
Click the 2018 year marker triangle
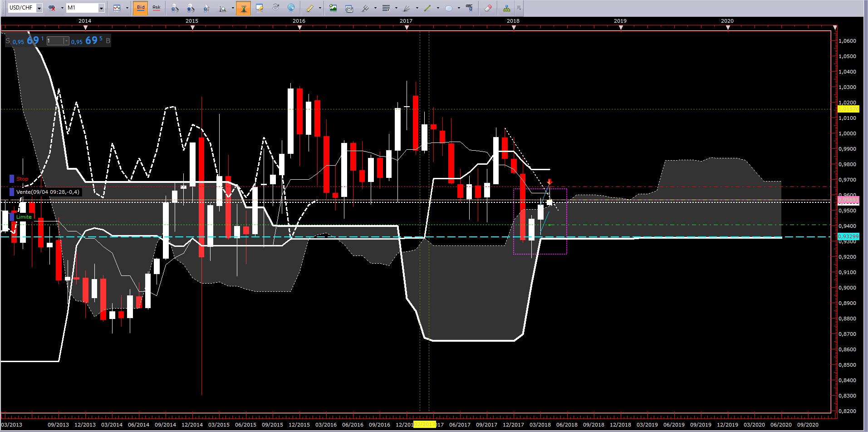coord(514,28)
